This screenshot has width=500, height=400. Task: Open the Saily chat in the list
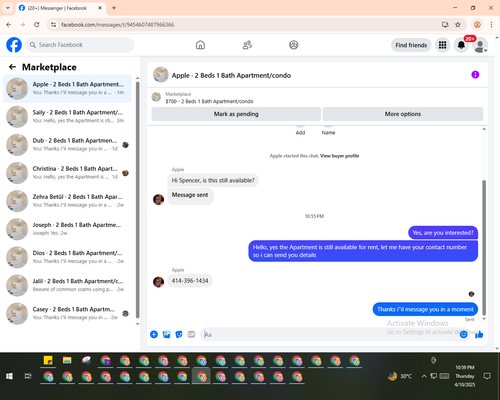[x=67, y=117]
